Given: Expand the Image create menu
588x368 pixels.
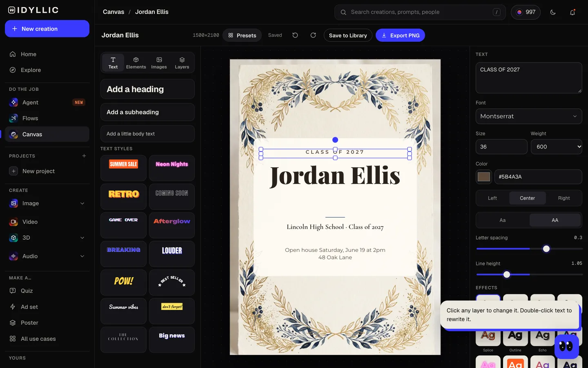Looking at the screenshot, I should click(82, 203).
